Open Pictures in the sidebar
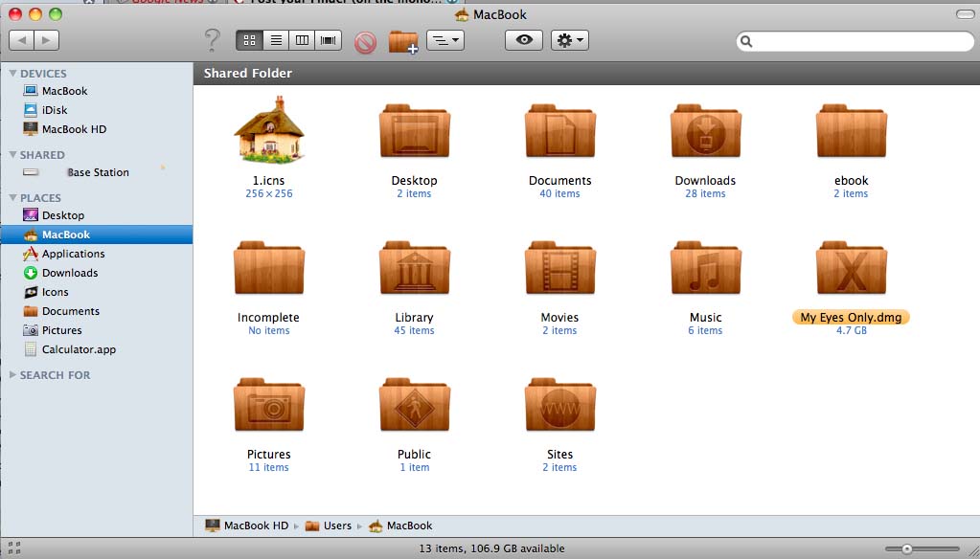980x559 pixels. (x=96, y=330)
